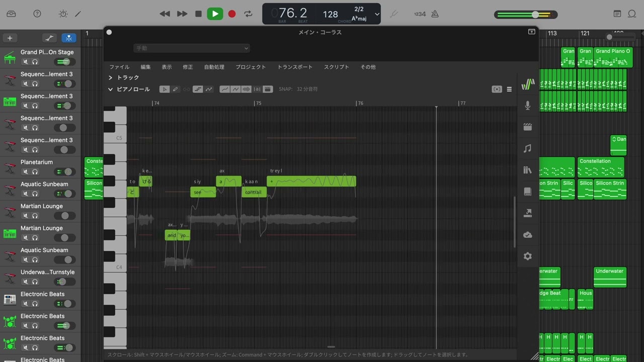Expand the トラック section
This screenshot has width=644, height=362.
coord(110,78)
